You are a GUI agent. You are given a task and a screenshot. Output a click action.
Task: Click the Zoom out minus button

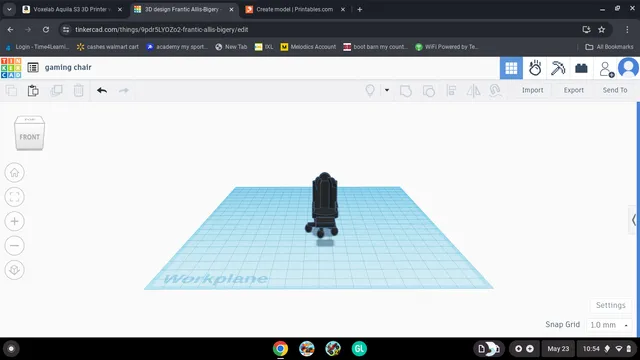click(x=14, y=246)
